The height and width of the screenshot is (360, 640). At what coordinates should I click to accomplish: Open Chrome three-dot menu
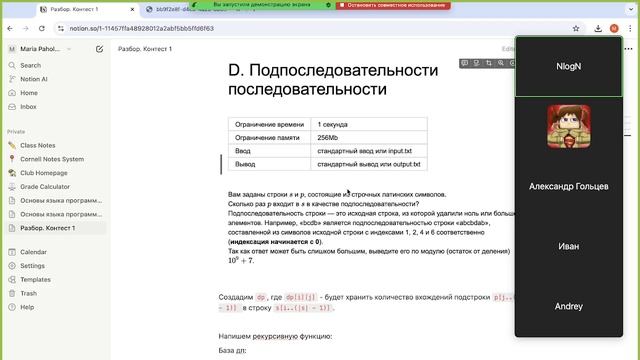(630, 29)
